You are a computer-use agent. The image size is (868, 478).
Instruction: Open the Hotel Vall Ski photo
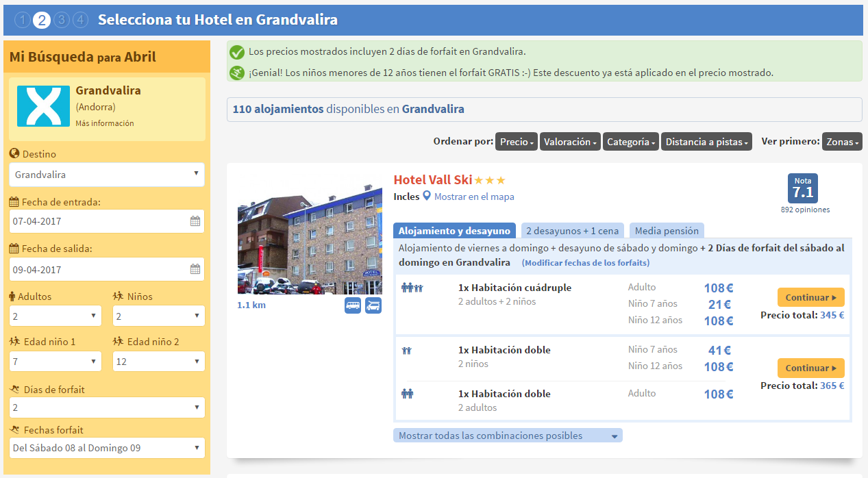[310, 238]
